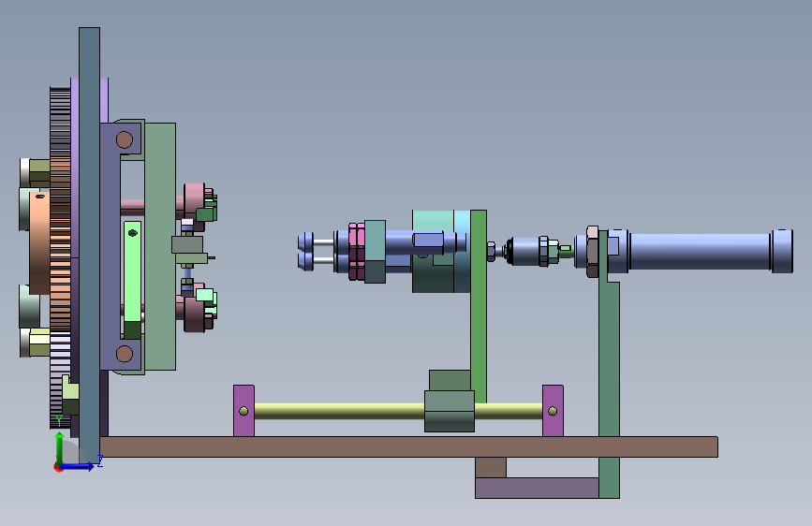The width and height of the screenshot is (812, 526).
Task: Select the magenta lock nuts on shaft
Action: [357, 252]
